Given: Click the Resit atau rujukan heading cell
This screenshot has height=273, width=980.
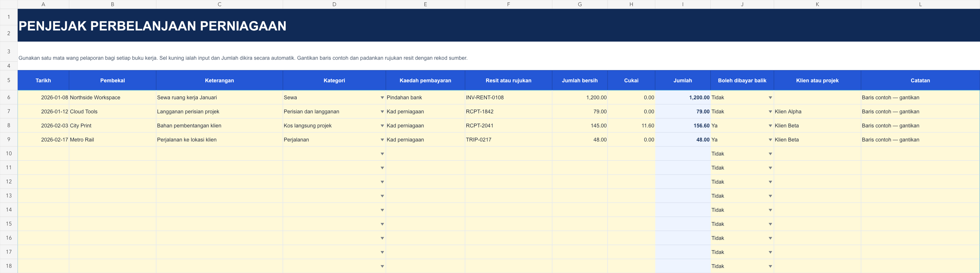Looking at the screenshot, I should pos(508,80).
